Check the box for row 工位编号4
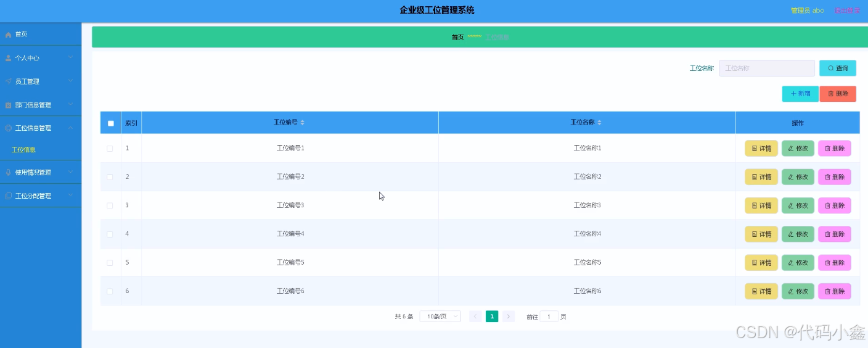Viewport: 868px width, 348px height. pos(110,234)
